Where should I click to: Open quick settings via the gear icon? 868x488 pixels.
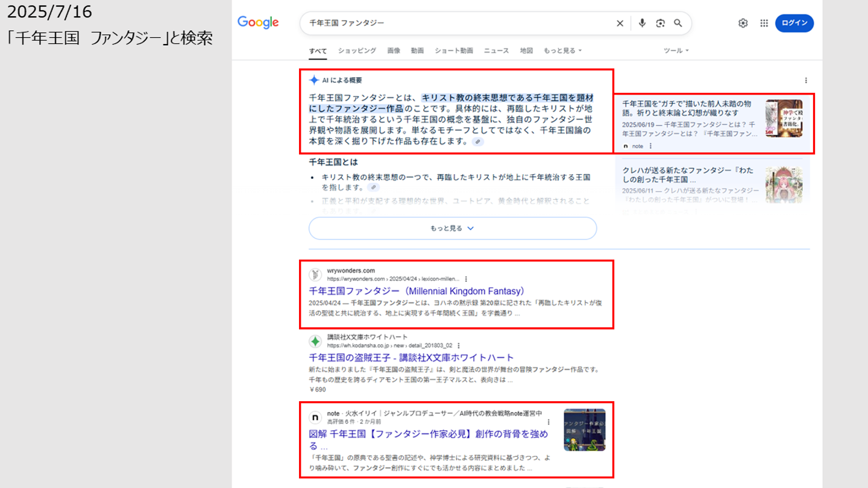coord(743,23)
